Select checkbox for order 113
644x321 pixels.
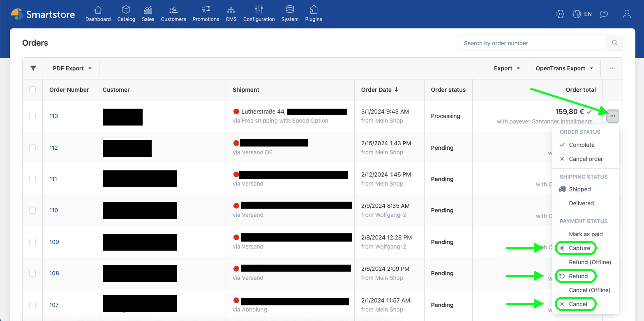(x=32, y=116)
